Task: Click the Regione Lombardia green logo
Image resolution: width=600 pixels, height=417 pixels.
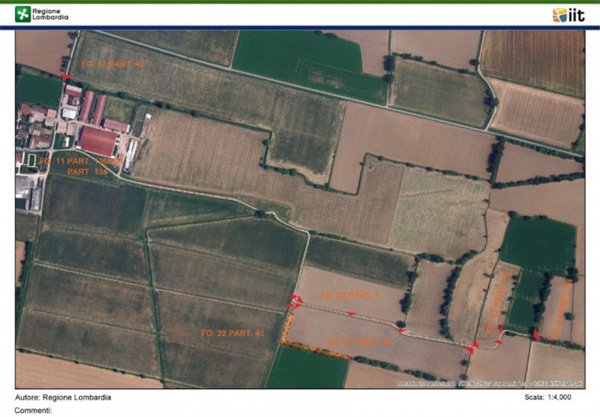Action: [x=23, y=14]
